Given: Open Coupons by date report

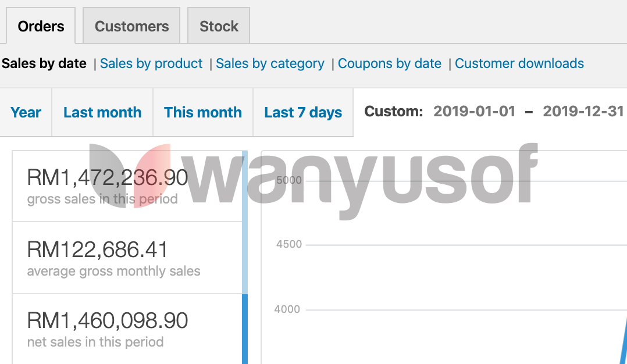Looking at the screenshot, I should (x=390, y=63).
